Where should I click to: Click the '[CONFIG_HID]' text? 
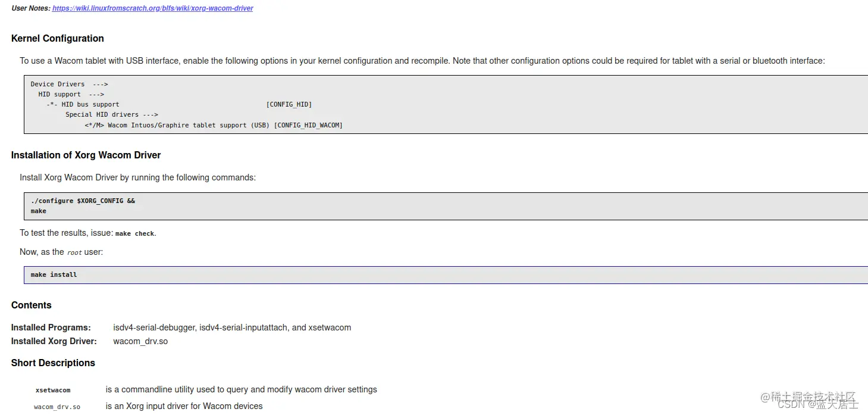point(289,104)
